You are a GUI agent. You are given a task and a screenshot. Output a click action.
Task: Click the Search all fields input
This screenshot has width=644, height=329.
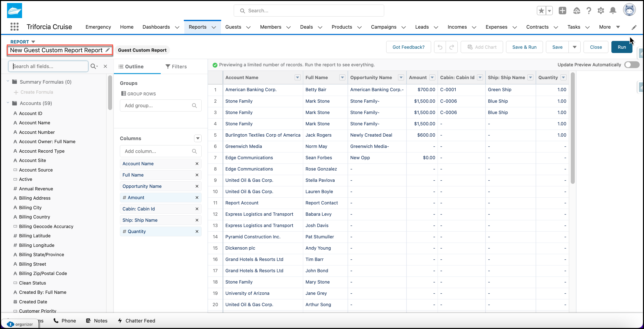pos(48,66)
